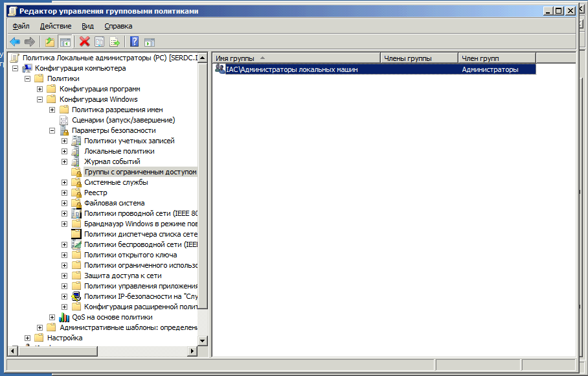
Task: Click the Члены группы column header
Action: [419, 58]
